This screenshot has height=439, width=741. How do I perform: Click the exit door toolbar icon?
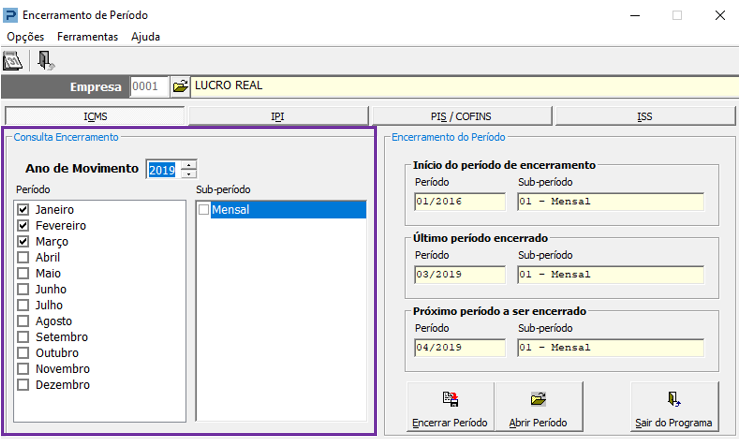coord(46,60)
